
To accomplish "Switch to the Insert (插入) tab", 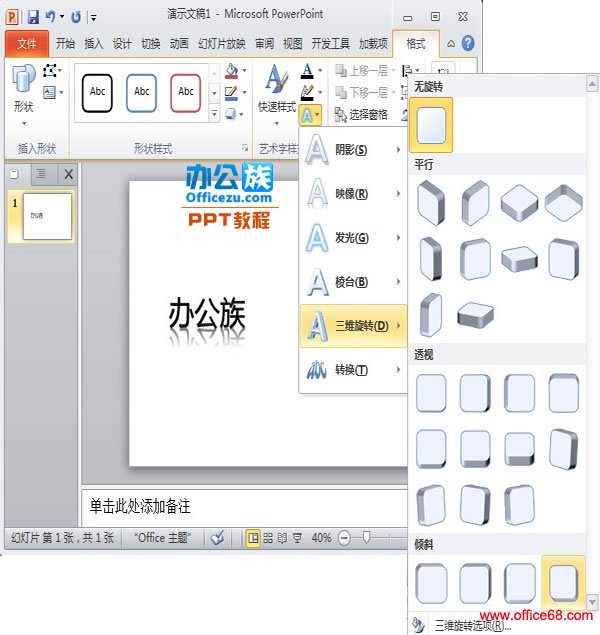I will pyautogui.click(x=94, y=43).
